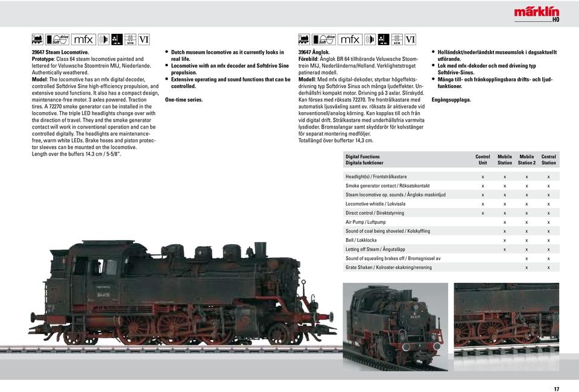
Task: Click "Sound of squealing brakes off" row label
Action: (393, 258)
